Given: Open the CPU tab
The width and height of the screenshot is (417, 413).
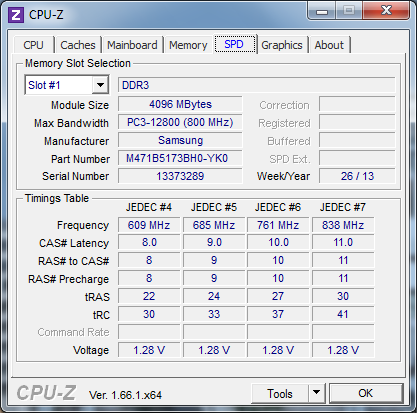Looking at the screenshot, I should tap(33, 45).
